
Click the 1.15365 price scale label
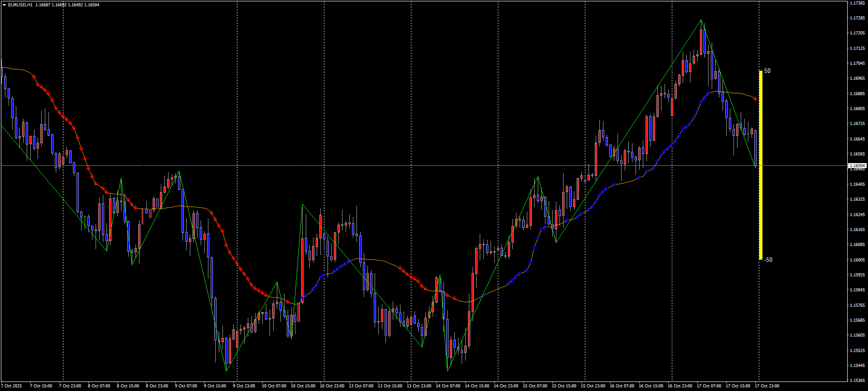click(857, 381)
